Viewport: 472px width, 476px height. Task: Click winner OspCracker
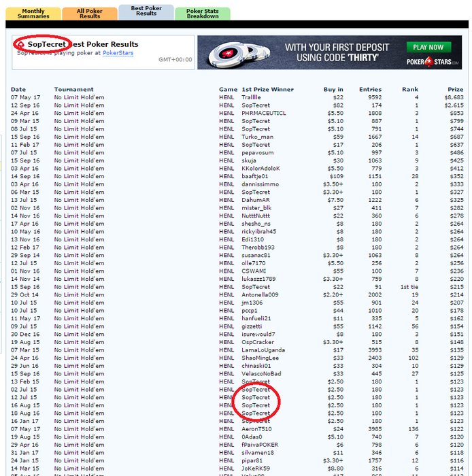pyautogui.click(x=258, y=342)
